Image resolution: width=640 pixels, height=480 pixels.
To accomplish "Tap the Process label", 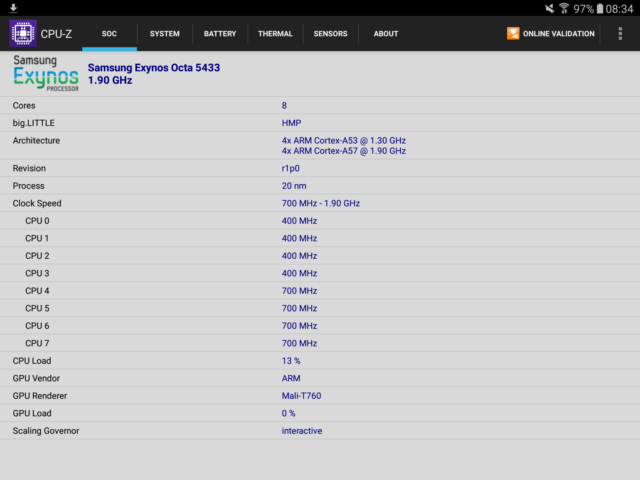I will tap(29, 186).
